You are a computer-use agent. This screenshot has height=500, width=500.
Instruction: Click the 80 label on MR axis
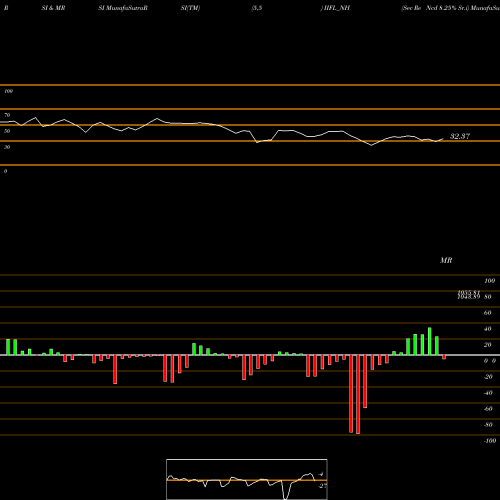[488, 297]
